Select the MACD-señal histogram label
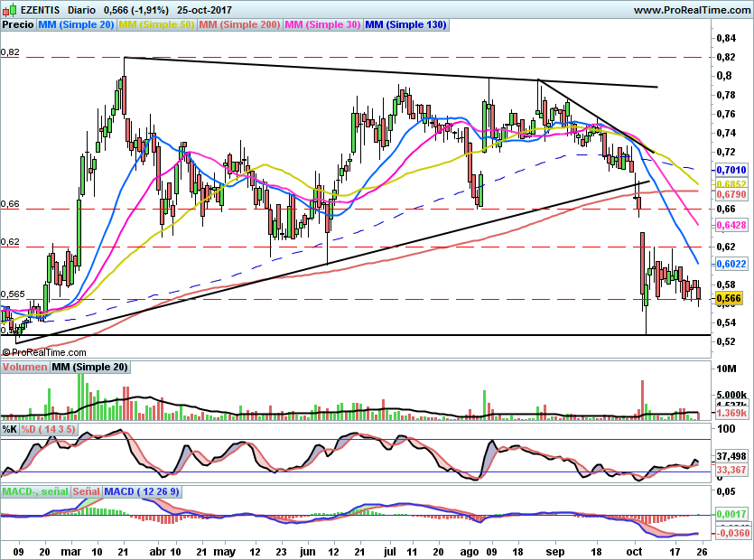 click(34, 491)
